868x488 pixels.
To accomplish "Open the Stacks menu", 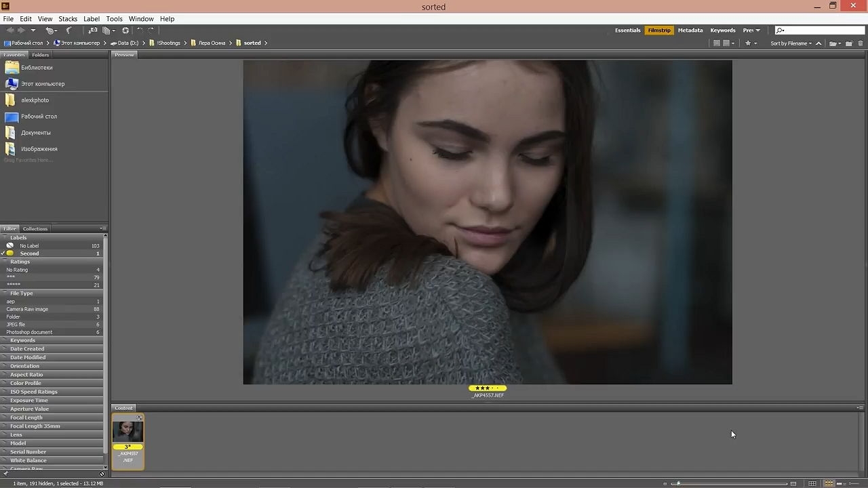I will click(x=68, y=19).
